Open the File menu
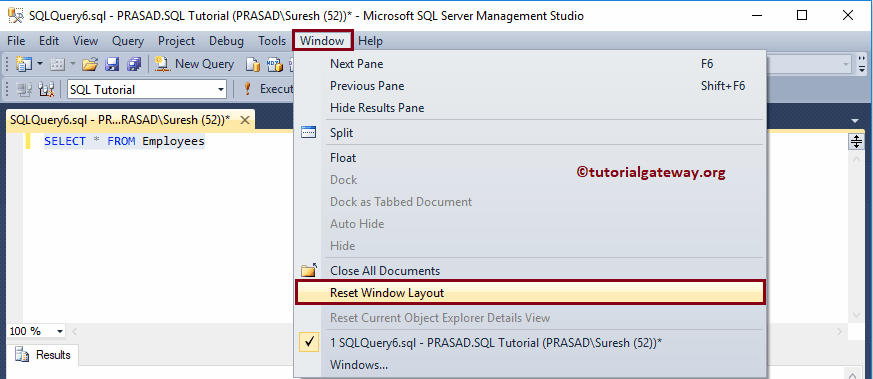This screenshot has height=379, width=873. coord(16,41)
